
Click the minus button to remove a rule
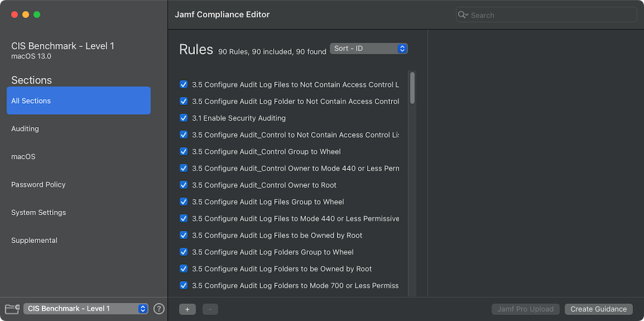[210, 309]
